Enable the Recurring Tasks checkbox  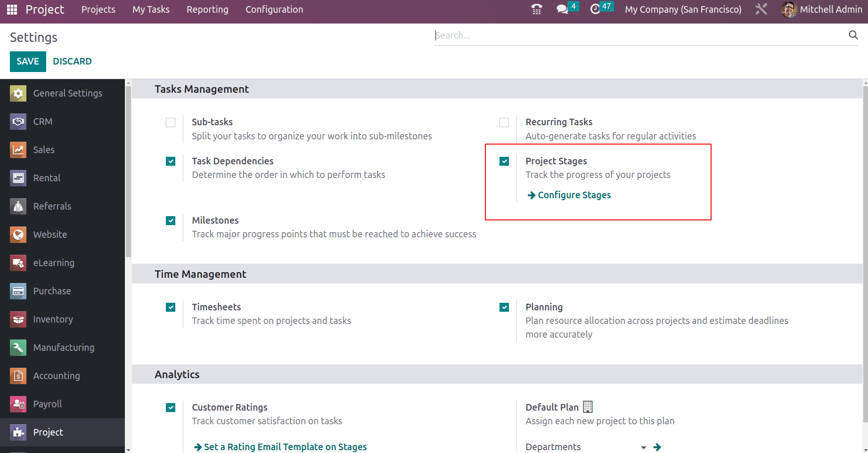click(504, 122)
